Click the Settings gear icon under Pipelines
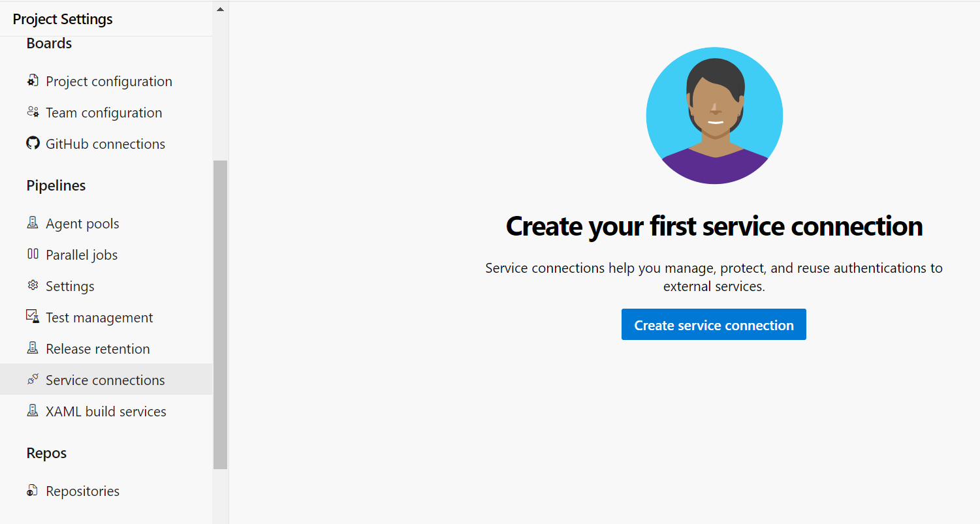 click(x=33, y=286)
